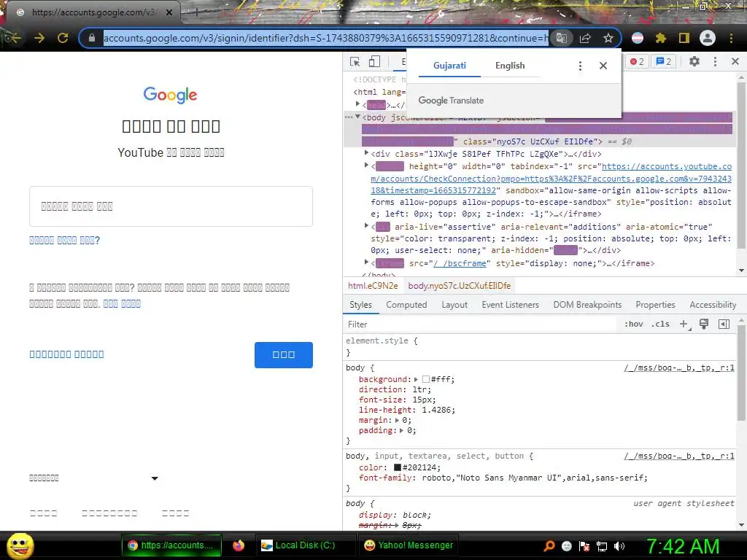Open translate popup options menu
Screen dimensions: 747x560
pos(580,66)
